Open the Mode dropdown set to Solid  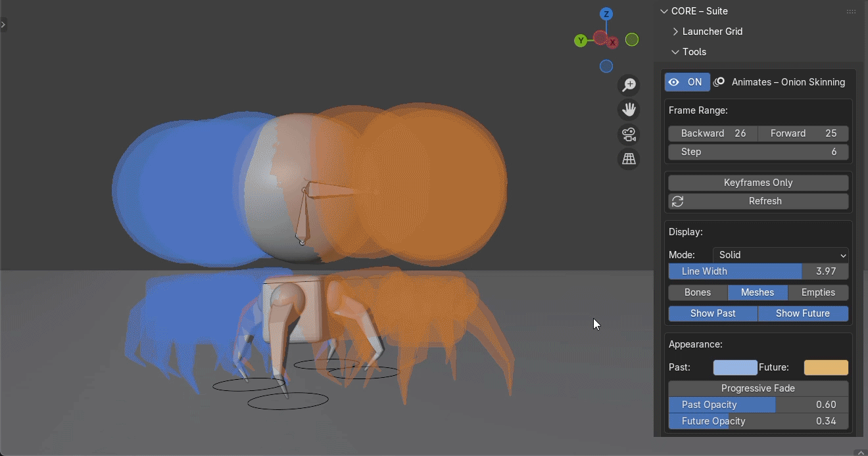(781, 255)
